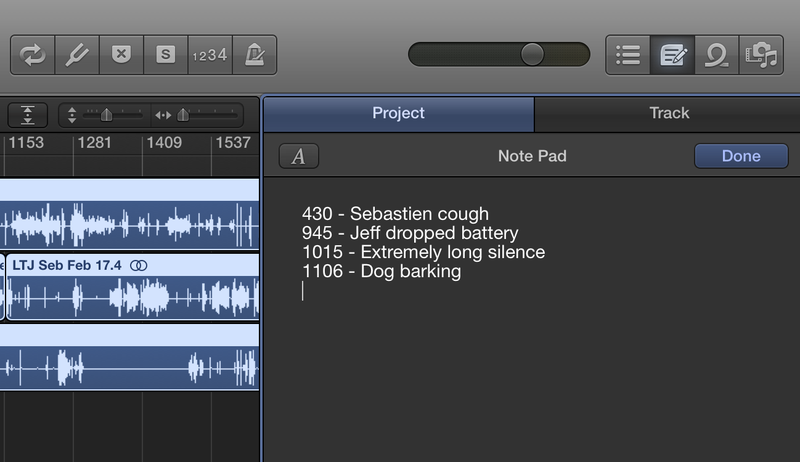
Task: Toggle the Metronome click button
Action: pos(255,55)
